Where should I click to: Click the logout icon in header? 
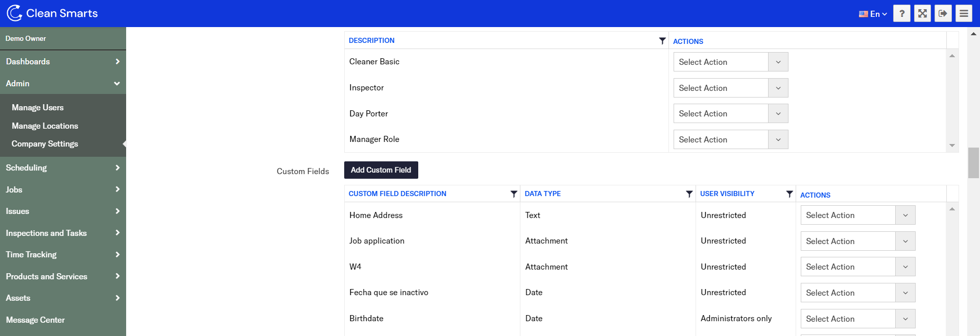[x=943, y=14]
